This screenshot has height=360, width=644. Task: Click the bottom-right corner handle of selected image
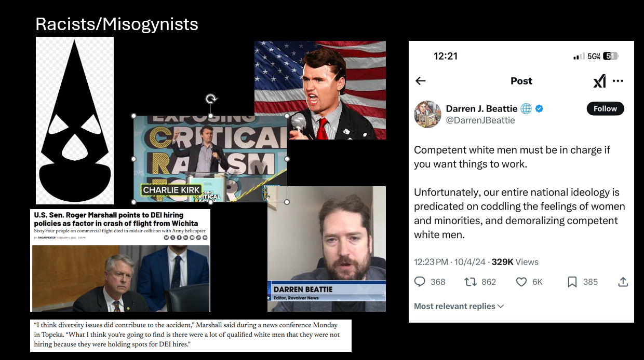coord(287,202)
